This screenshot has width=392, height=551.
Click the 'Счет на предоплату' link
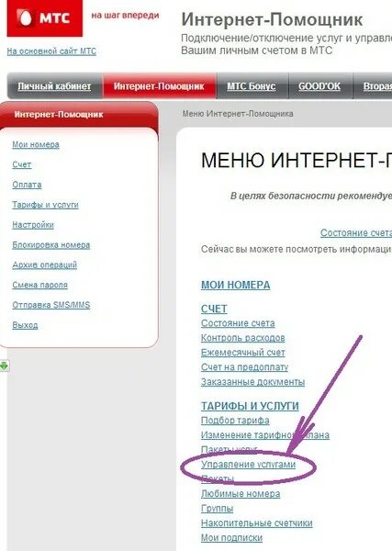[244, 367]
